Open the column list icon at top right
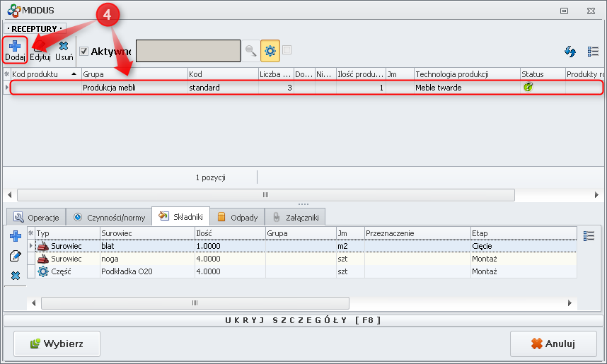607x364 pixels. click(x=593, y=52)
